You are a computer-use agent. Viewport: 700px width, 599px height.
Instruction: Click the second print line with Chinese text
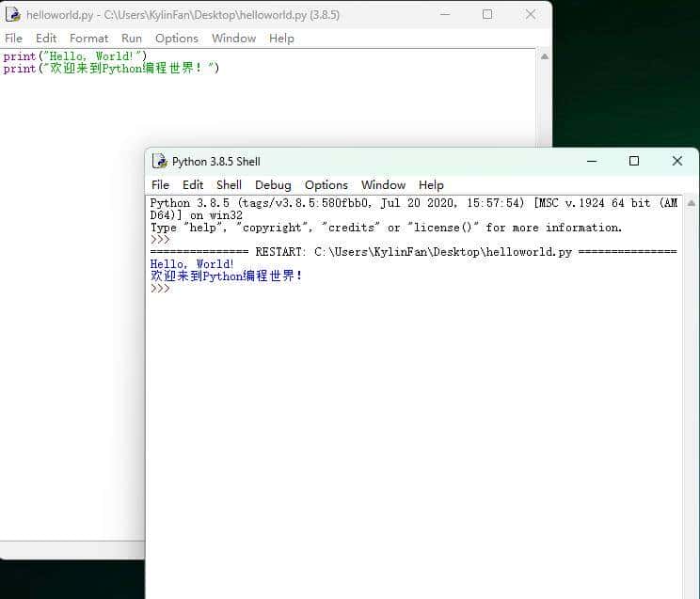click(x=111, y=69)
